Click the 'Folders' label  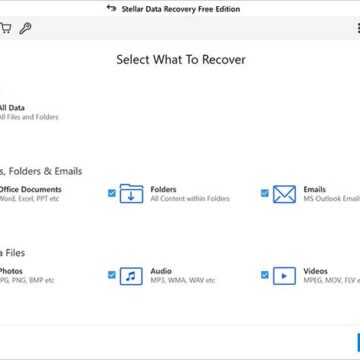tap(163, 189)
